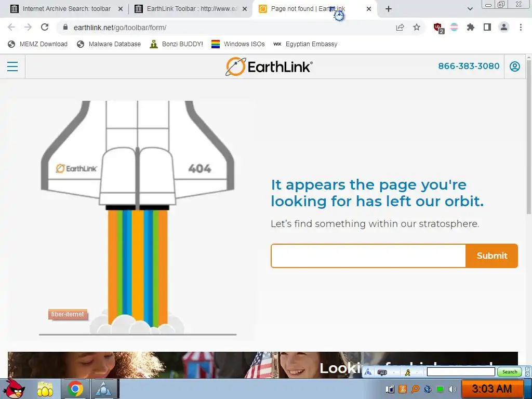Image resolution: width=532 pixels, height=399 pixels.
Task: Click the page vertical scrollbar
Action: 528,137
